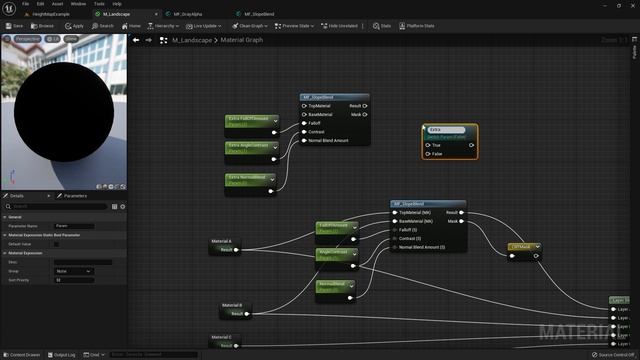Click the Sort Priority field
The image size is (640, 360).
(74, 280)
